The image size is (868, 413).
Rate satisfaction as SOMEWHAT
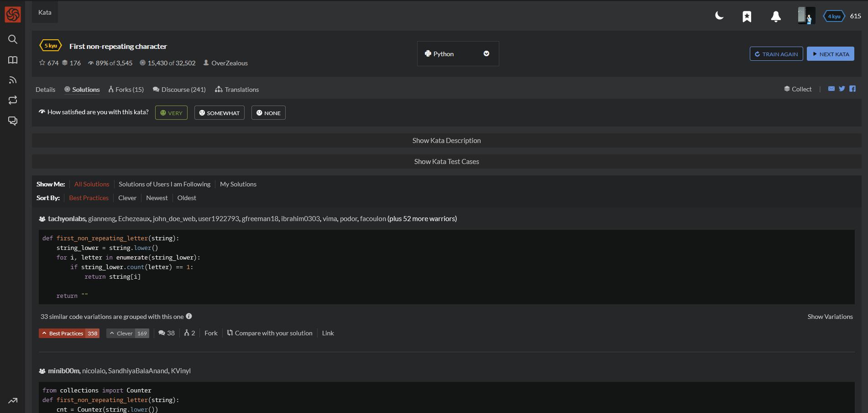click(x=220, y=113)
